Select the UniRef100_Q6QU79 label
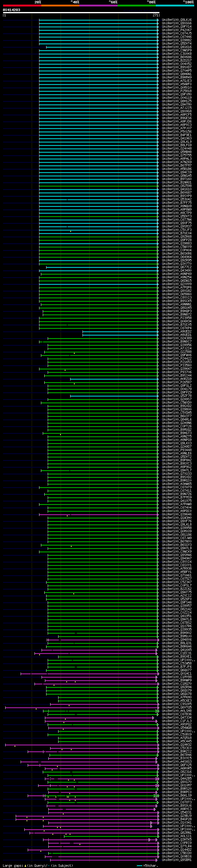Screen dimensions: 197x868 [177, 690]
